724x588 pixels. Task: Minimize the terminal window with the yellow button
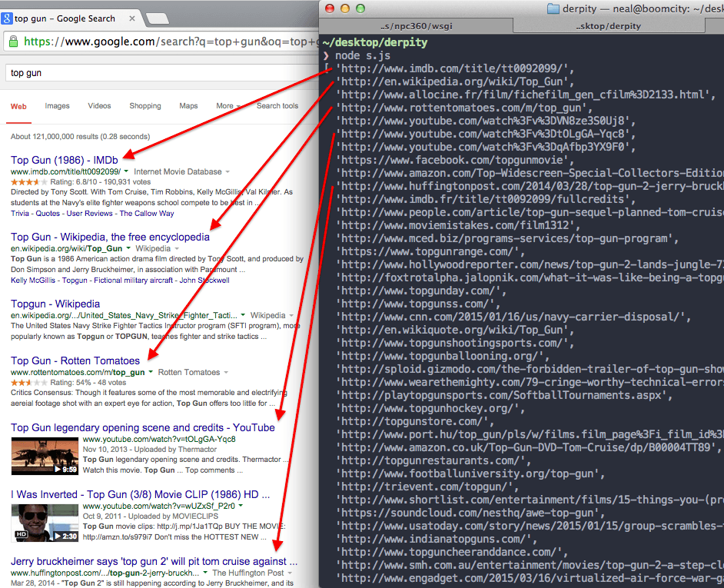coord(345,8)
